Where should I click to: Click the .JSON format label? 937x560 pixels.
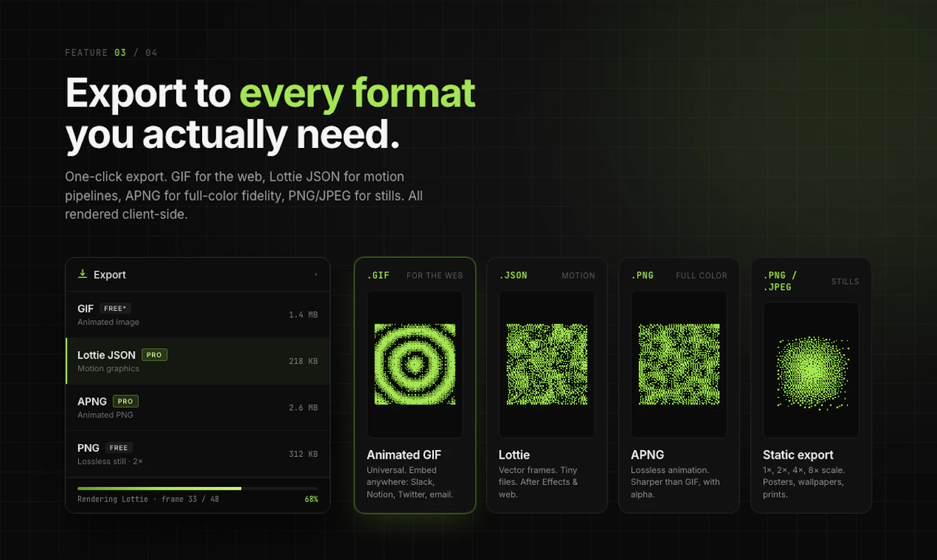pyautogui.click(x=513, y=275)
